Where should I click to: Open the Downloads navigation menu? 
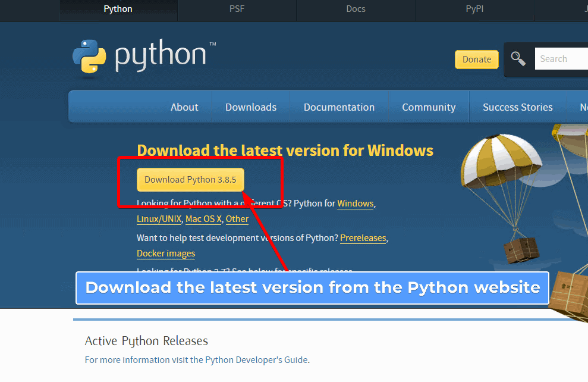click(x=251, y=107)
